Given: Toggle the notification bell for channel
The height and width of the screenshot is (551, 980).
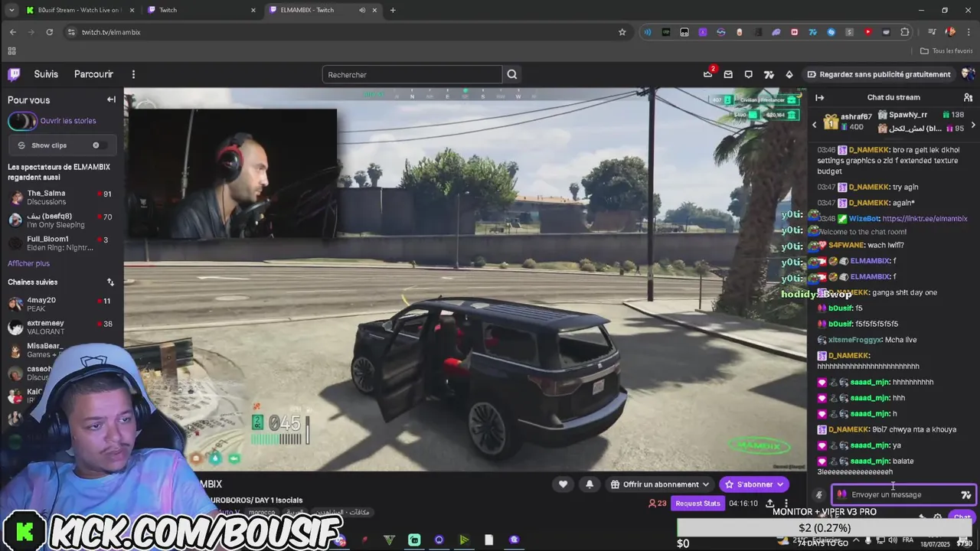Looking at the screenshot, I should click(590, 484).
